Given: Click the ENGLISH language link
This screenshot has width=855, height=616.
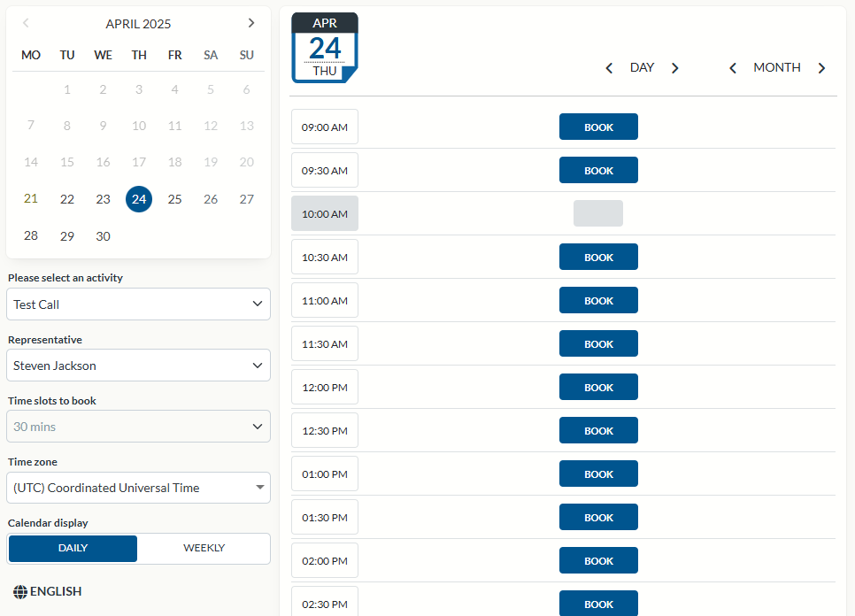Looking at the screenshot, I should tap(56, 591).
